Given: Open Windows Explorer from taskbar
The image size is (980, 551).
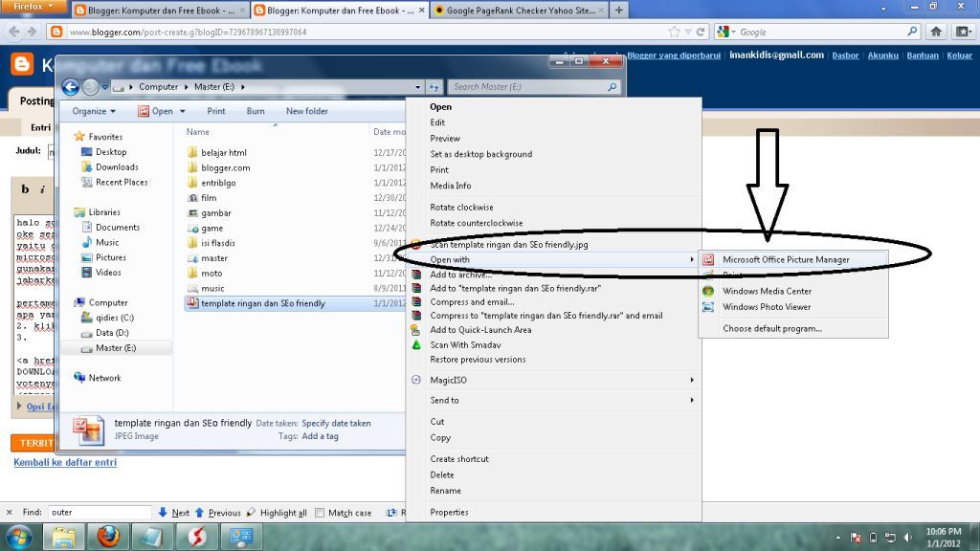Looking at the screenshot, I should (64, 537).
